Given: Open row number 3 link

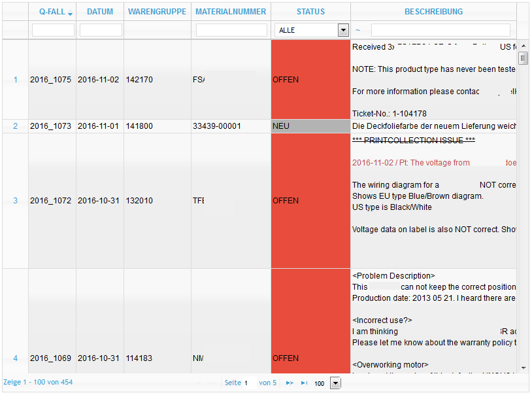Looking at the screenshot, I should coord(15,201).
